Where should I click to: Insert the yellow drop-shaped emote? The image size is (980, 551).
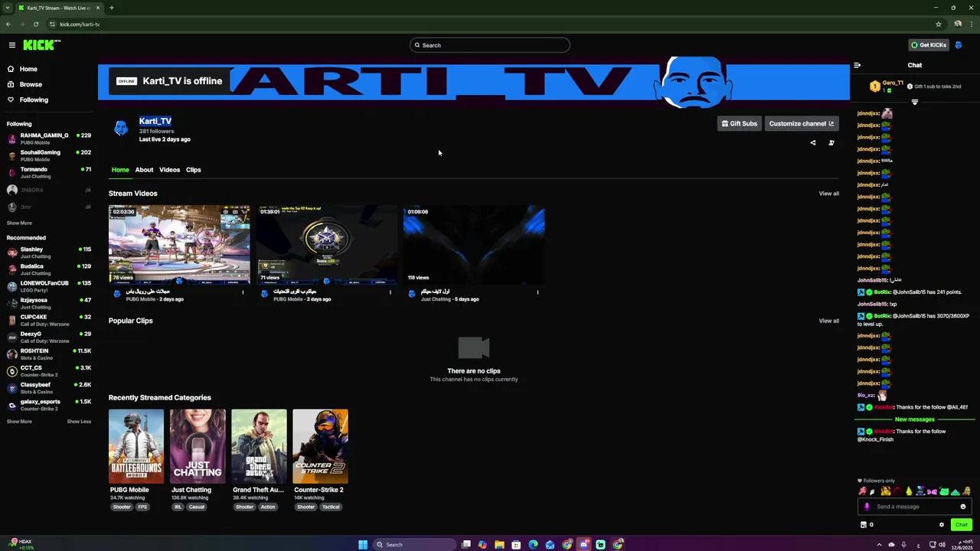click(x=909, y=491)
